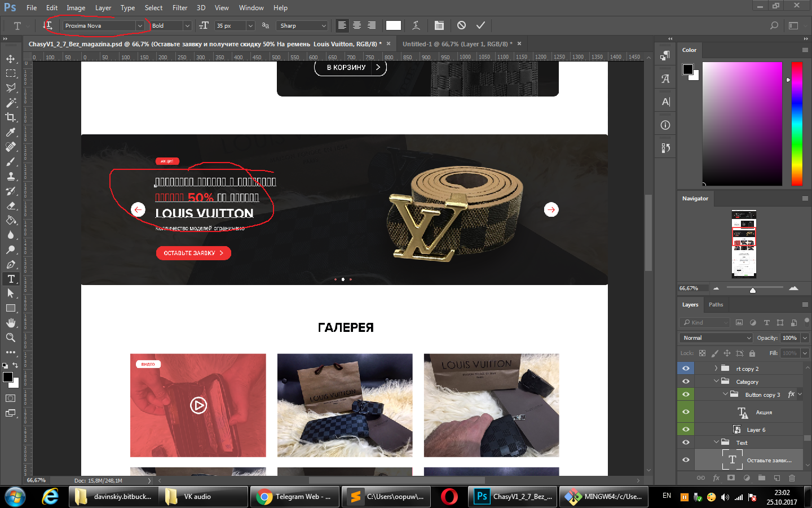The height and width of the screenshot is (508, 812).
Task: Switch to the Paths tab
Action: [x=716, y=305]
